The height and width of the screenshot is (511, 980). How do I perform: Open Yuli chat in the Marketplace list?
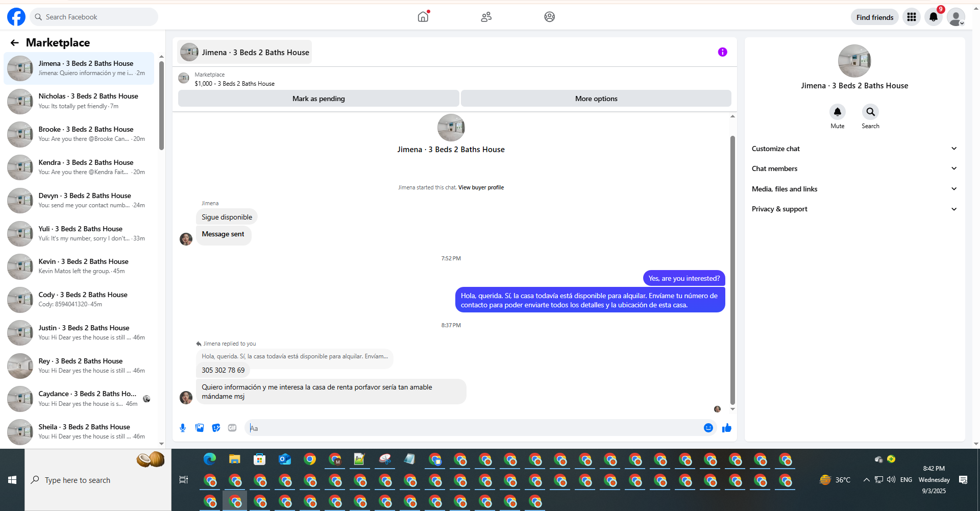(x=79, y=234)
